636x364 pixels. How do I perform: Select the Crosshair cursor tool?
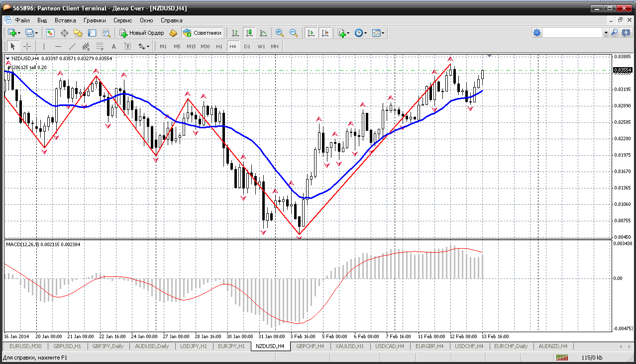(27, 46)
